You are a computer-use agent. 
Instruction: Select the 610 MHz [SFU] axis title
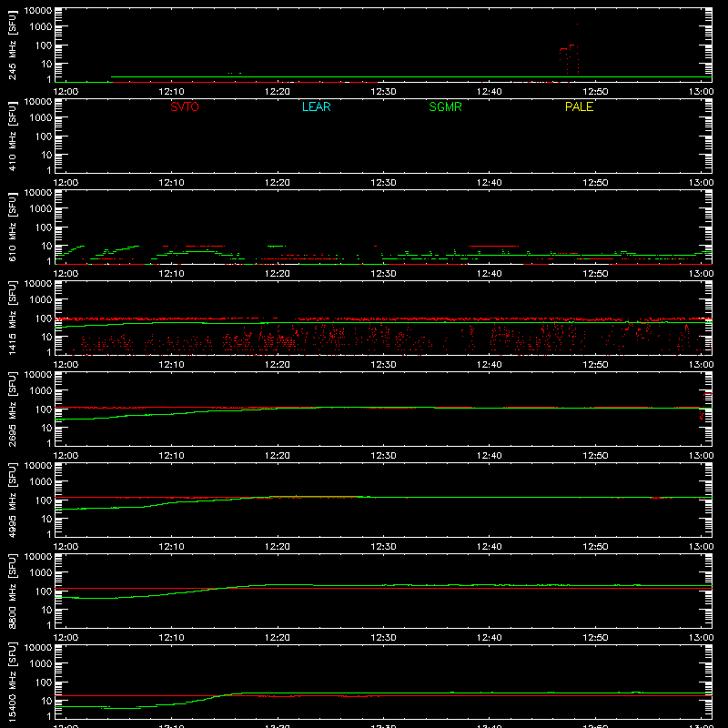[12, 227]
